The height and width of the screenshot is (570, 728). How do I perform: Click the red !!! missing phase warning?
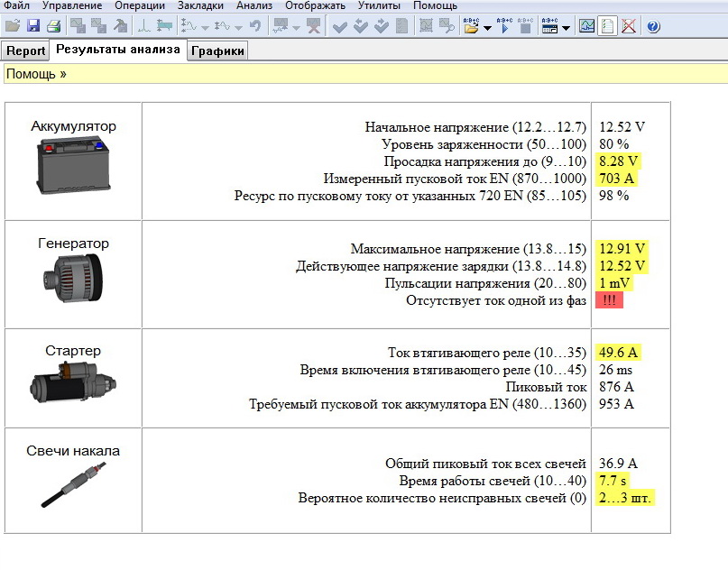[x=609, y=300]
